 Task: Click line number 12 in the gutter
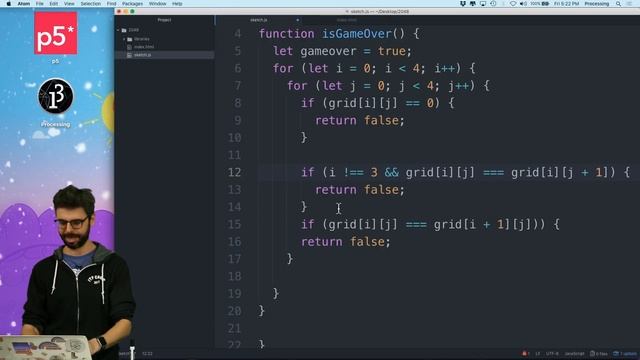click(x=234, y=172)
